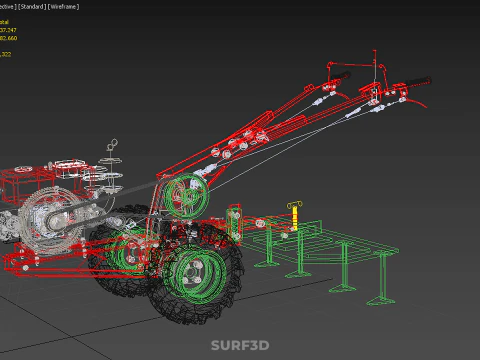Open the [Wireframe] viewport display menu

(63, 7)
